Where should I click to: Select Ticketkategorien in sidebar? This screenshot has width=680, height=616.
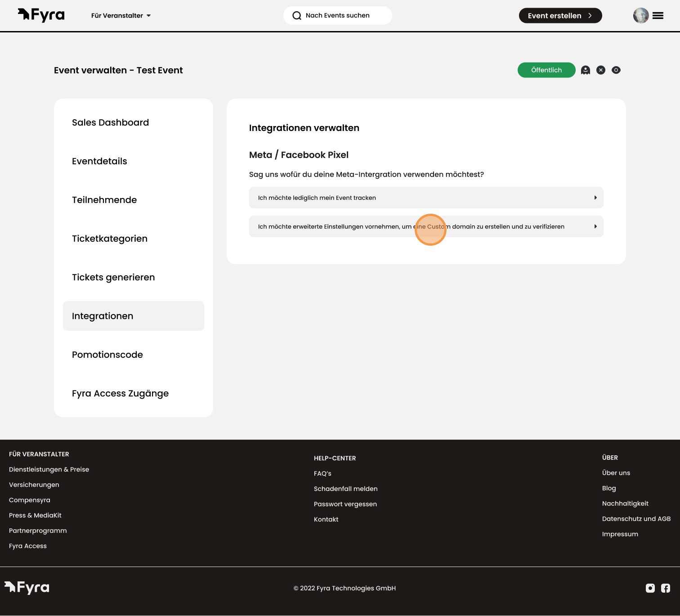pos(134,238)
